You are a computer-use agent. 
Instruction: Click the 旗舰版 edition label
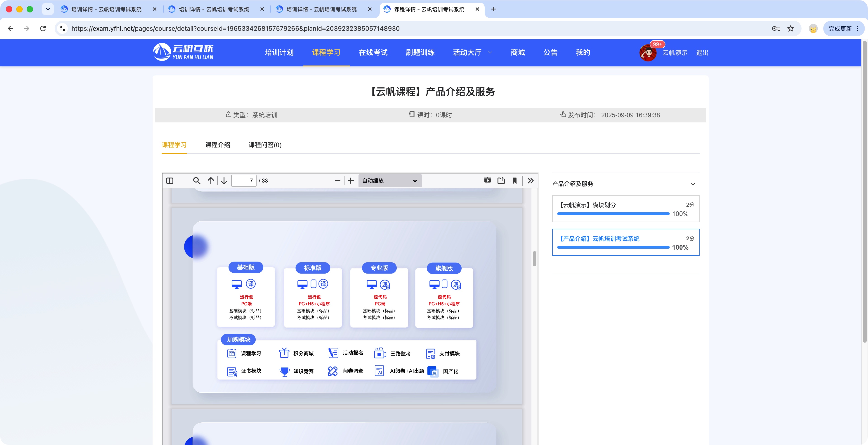click(x=444, y=268)
